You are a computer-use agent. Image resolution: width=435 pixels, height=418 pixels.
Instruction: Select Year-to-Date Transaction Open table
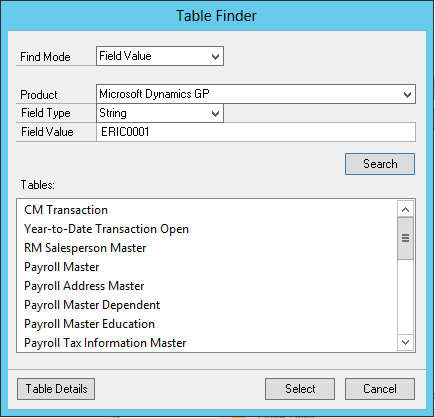tap(106, 229)
